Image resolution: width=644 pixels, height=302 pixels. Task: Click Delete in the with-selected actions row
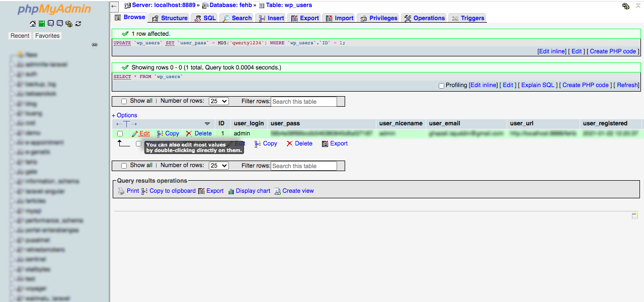pos(299,143)
